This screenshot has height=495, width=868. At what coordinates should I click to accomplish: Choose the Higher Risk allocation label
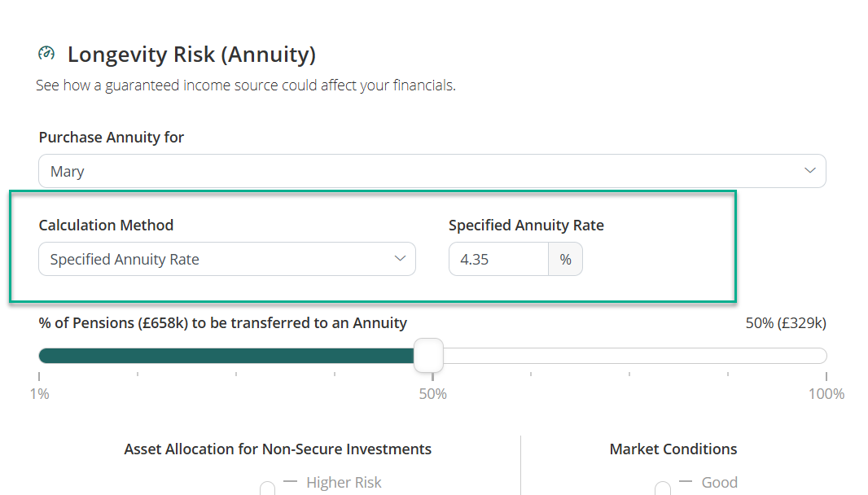point(344,483)
